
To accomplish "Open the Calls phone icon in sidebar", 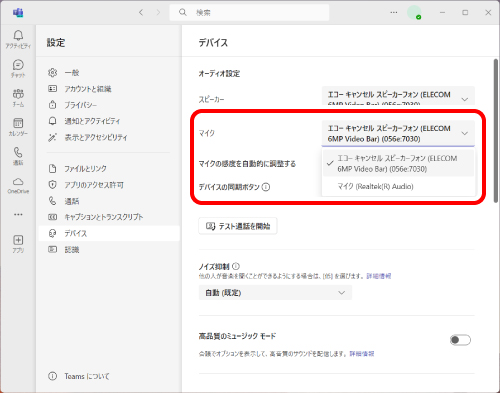I will click(18, 152).
